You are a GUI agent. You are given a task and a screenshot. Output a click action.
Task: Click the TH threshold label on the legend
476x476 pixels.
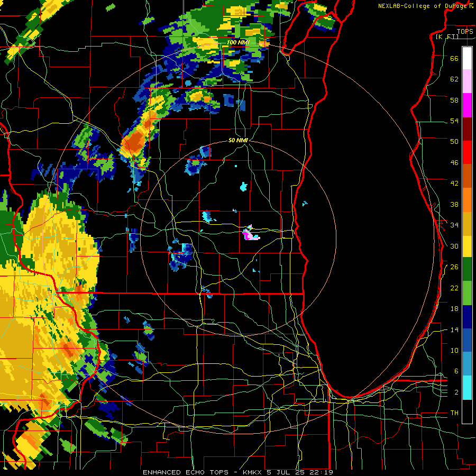click(454, 413)
